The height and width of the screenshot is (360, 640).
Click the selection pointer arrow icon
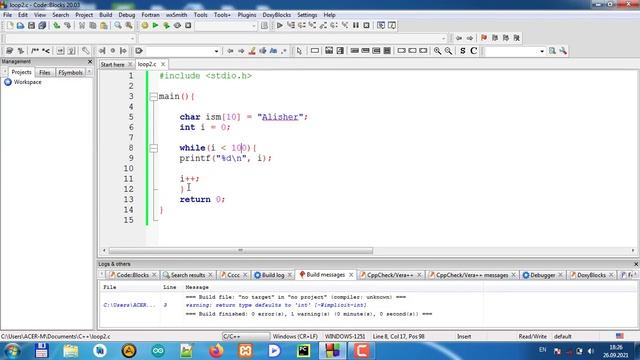tap(299, 51)
